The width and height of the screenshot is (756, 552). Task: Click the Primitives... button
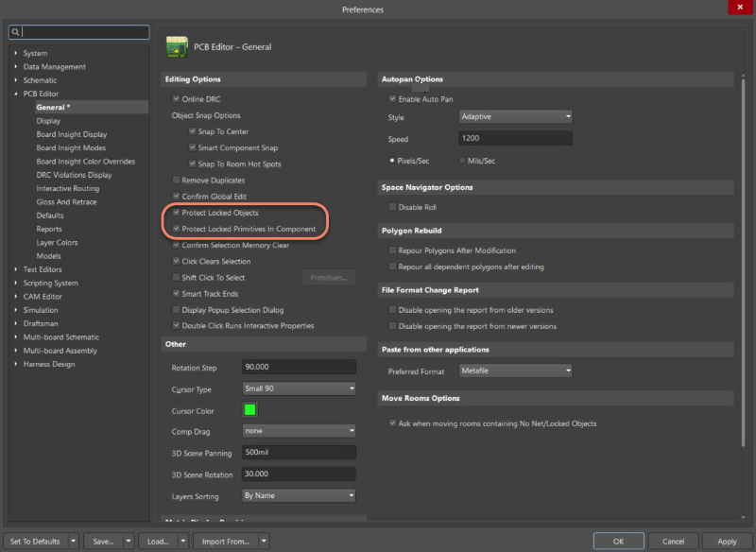coord(329,277)
